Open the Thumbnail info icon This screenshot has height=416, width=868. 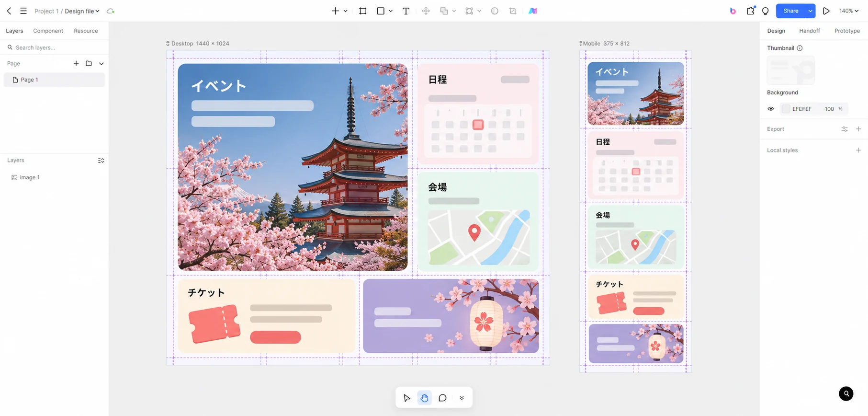click(x=800, y=48)
